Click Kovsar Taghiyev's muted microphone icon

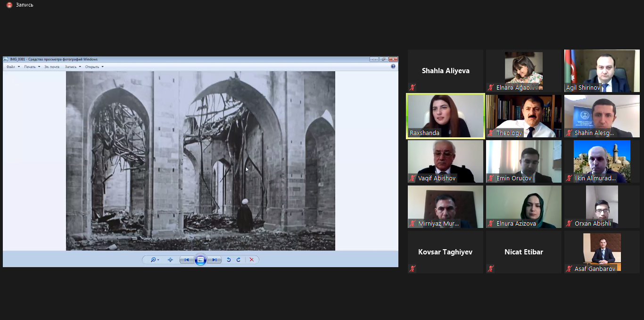(x=413, y=269)
